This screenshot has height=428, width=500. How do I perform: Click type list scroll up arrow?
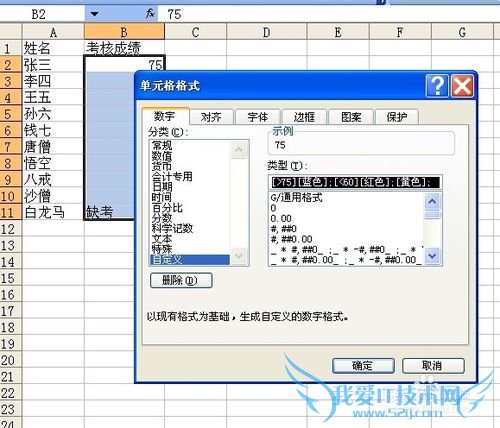pos(432,201)
